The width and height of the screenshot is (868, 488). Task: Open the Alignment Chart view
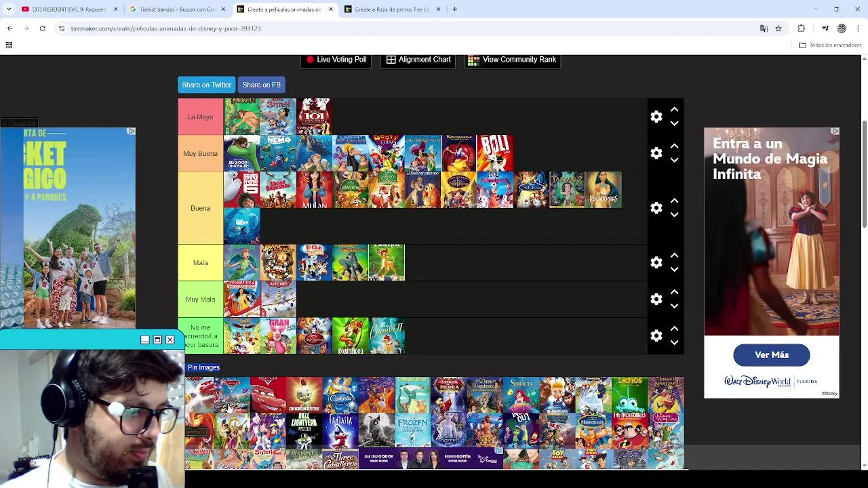click(x=418, y=60)
